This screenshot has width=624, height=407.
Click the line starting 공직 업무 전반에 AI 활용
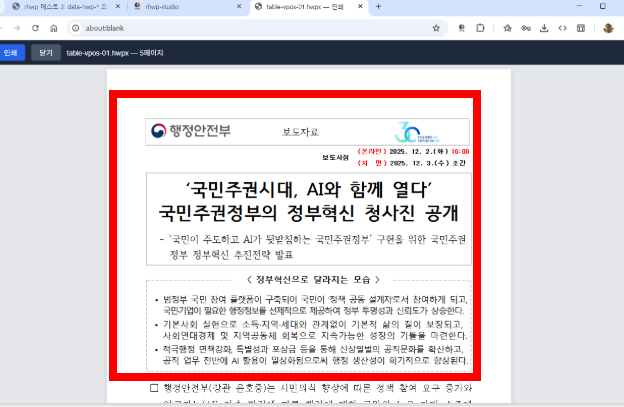pyautogui.click(x=315, y=360)
